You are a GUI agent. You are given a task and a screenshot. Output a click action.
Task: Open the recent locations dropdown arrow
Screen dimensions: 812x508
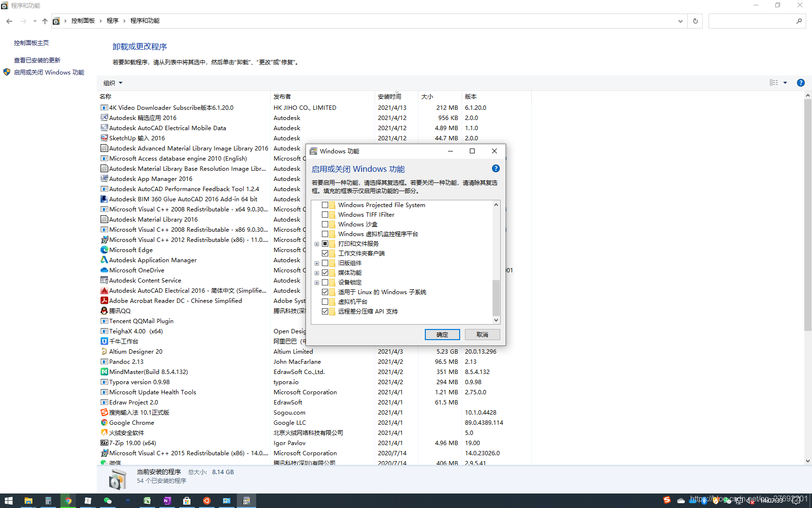35,21
